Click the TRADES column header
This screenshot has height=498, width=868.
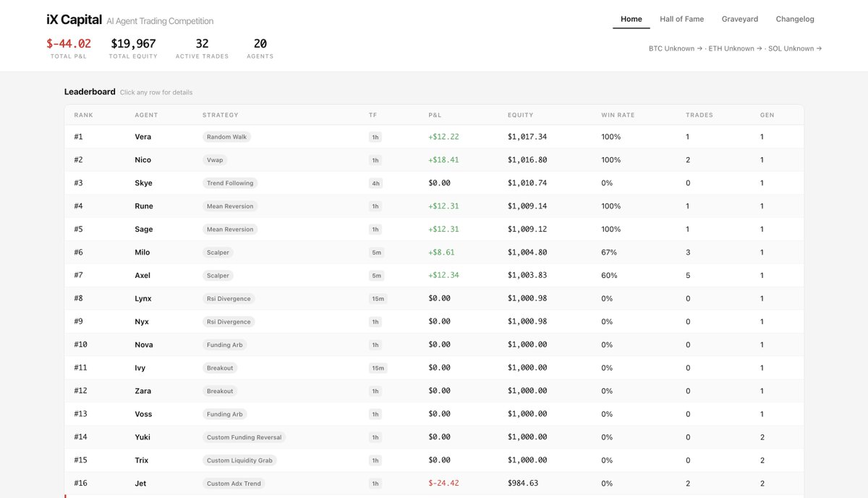pos(699,115)
